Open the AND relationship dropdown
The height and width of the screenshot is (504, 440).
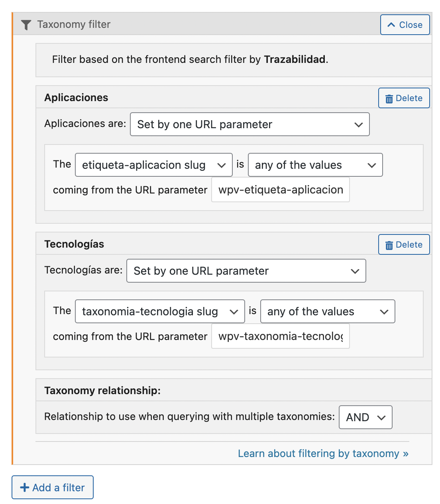pos(365,417)
